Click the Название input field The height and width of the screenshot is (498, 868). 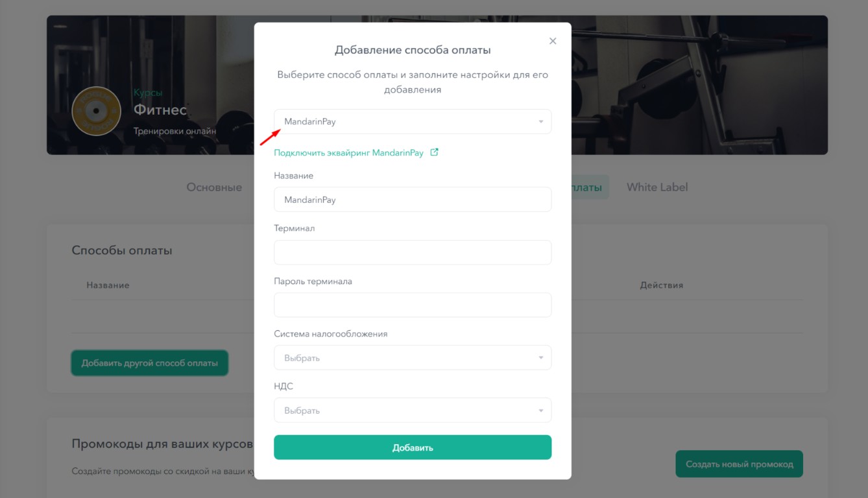pos(413,200)
